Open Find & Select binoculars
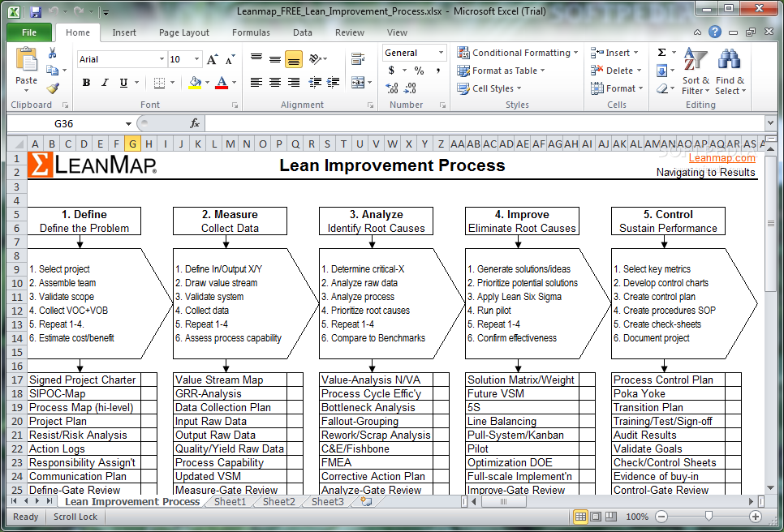This screenshot has height=532, width=784. point(730,71)
